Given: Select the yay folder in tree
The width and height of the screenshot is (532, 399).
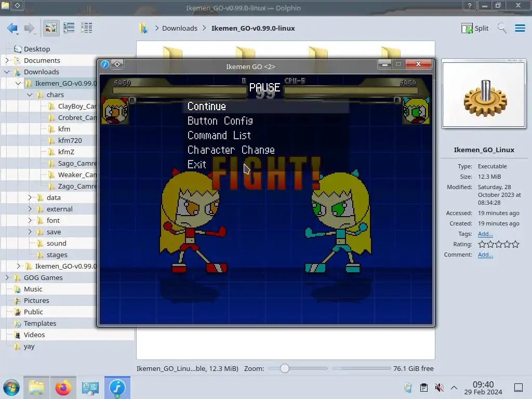Looking at the screenshot, I should (x=29, y=347).
